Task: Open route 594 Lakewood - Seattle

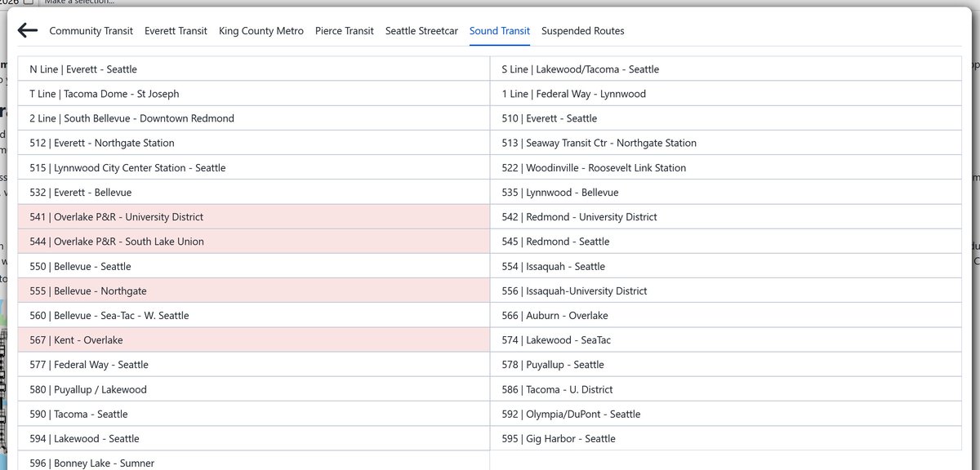Action: tap(253, 438)
